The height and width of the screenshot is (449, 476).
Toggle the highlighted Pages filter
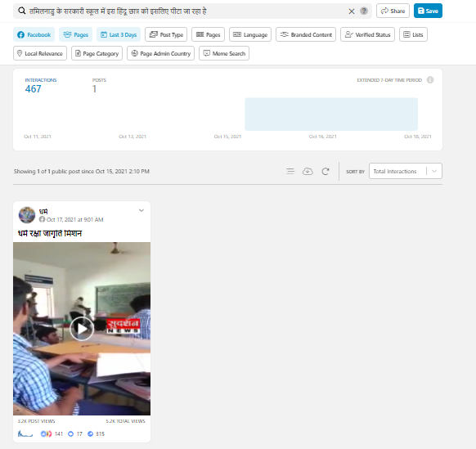pyautogui.click(x=75, y=34)
